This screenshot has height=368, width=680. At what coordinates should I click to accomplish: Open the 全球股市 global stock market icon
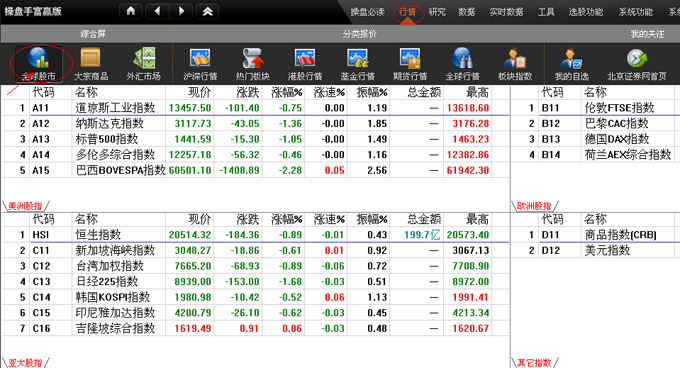[38, 65]
